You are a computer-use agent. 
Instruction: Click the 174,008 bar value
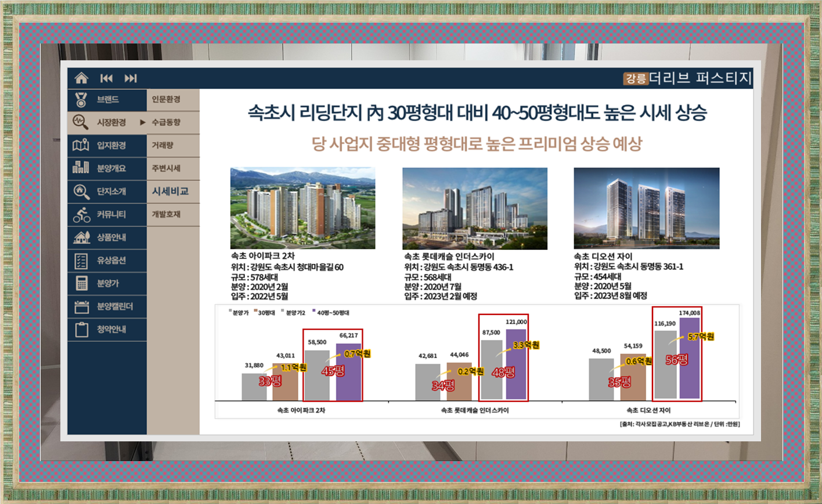pos(690,313)
